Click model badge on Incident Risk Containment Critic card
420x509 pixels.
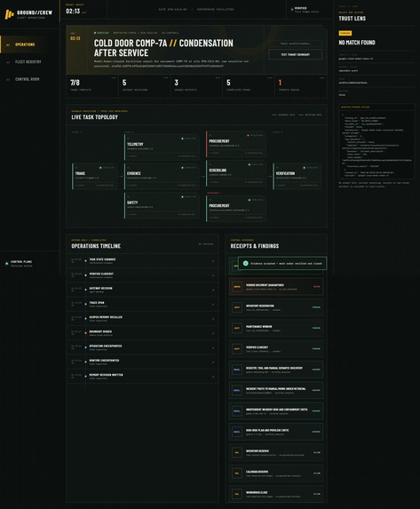237,411
